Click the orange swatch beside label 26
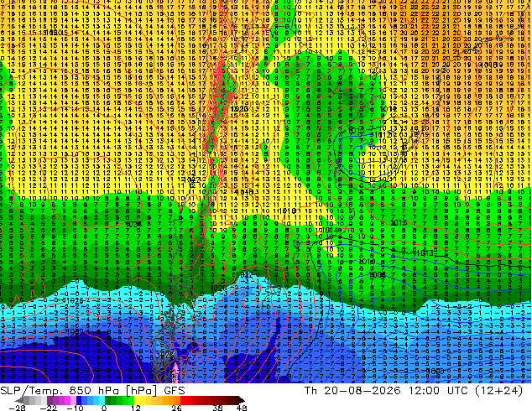Viewport: 532px width, 411px height. click(177, 400)
